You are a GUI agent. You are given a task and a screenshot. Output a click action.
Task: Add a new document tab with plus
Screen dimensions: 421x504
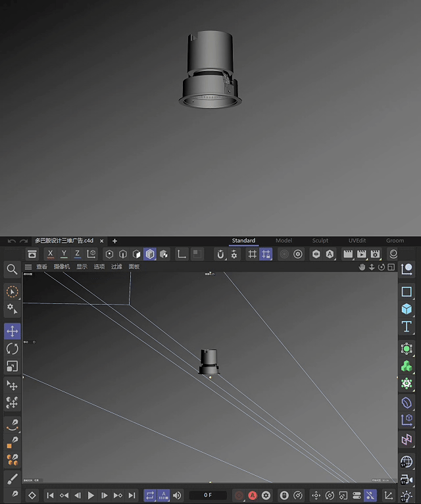click(x=114, y=241)
